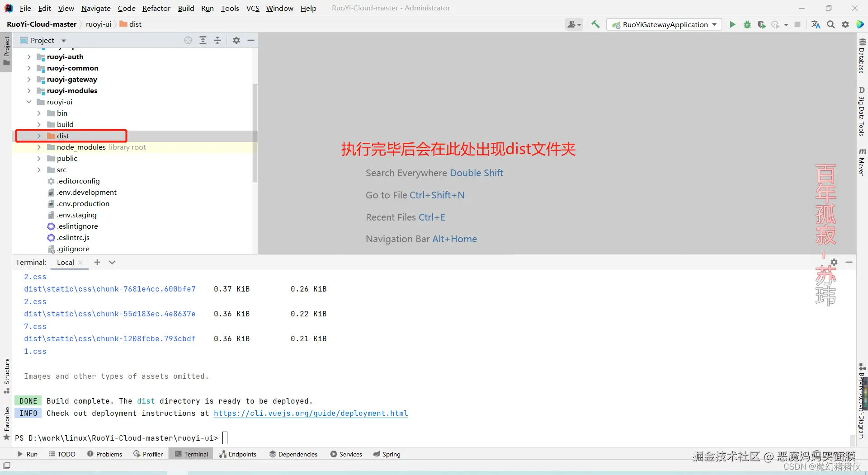Select the .gitignore file
The height and width of the screenshot is (475, 868).
tap(73, 249)
